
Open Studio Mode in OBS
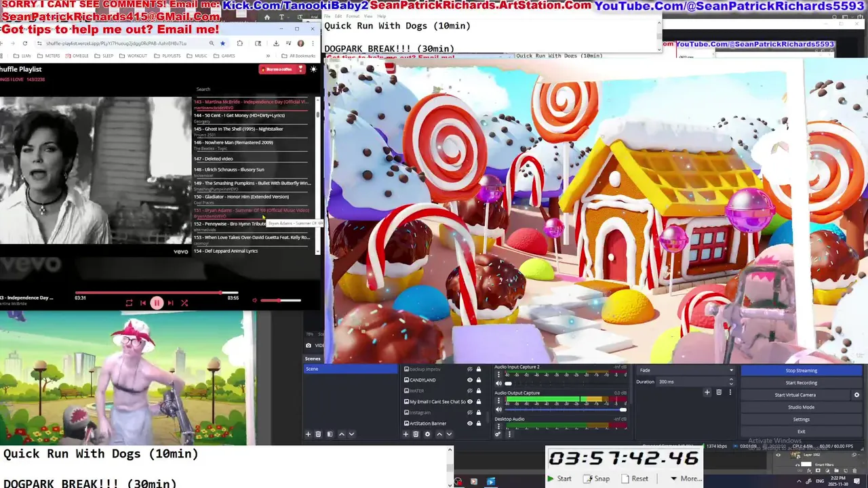801,407
